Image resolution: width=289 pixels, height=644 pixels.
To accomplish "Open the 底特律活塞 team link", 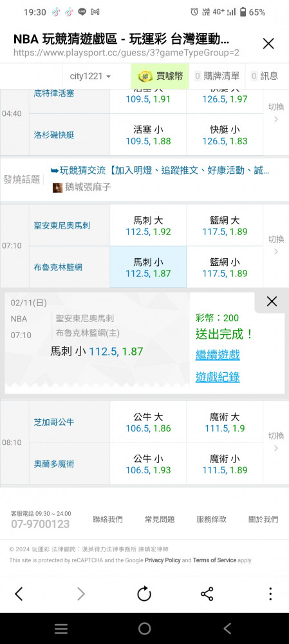I will (x=54, y=93).
